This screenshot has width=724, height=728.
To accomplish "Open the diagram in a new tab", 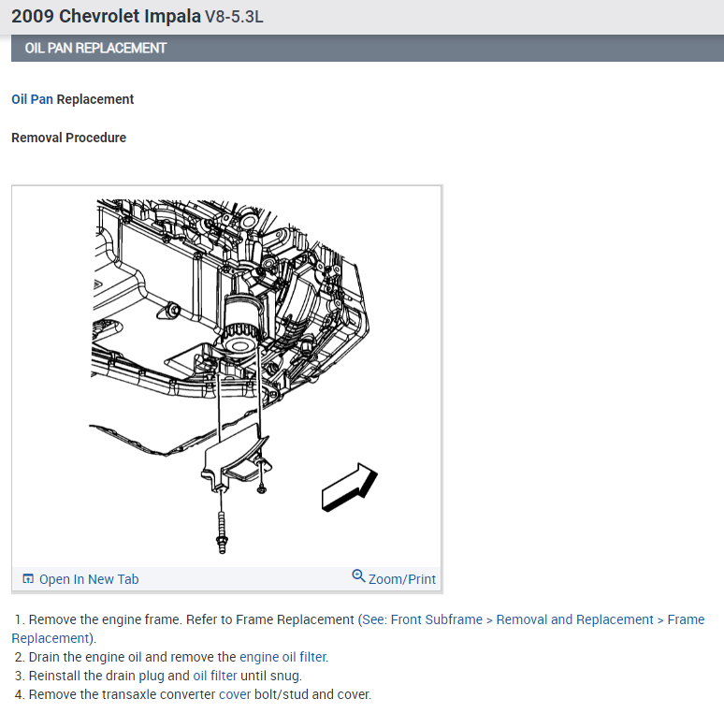I will 89,579.
